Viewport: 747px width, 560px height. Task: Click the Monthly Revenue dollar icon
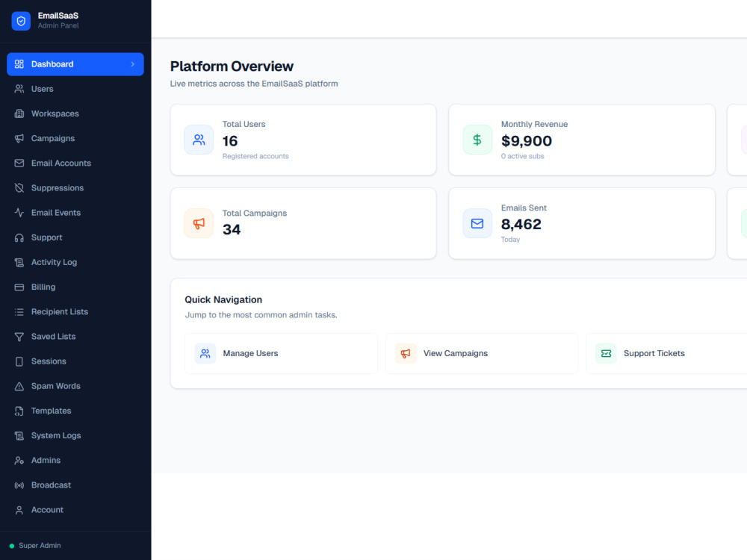click(477, 140)
